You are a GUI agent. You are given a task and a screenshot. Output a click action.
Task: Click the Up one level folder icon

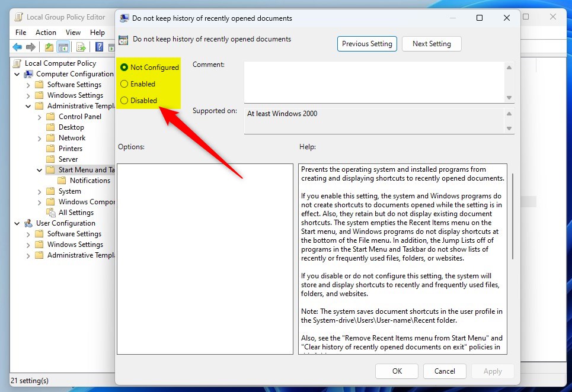(49, 47)
